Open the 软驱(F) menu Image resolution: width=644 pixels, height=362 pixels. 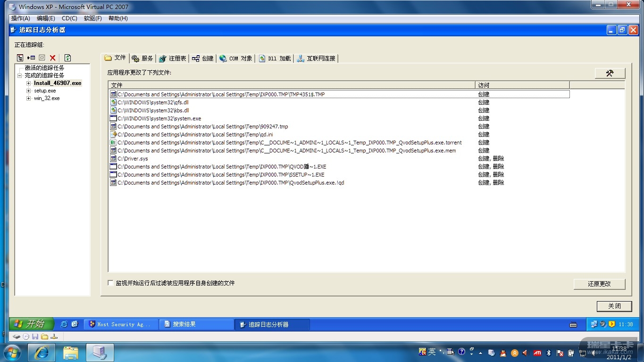(x=93, y=18)
